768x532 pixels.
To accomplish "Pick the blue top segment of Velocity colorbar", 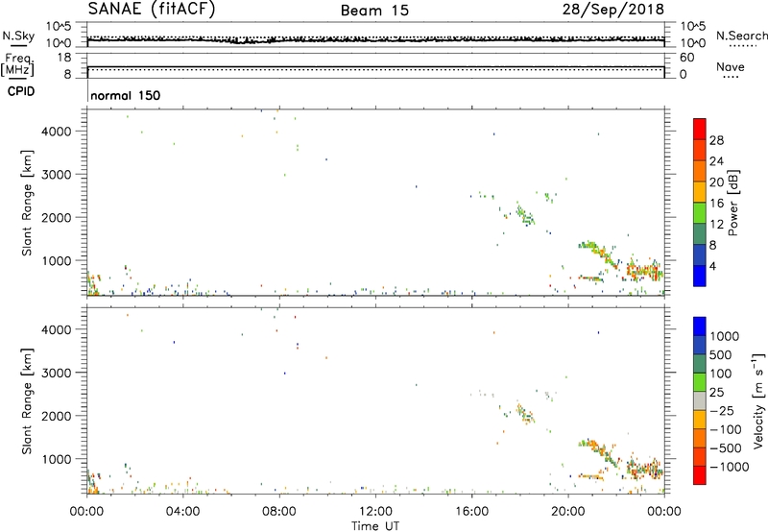I will 700,326.
